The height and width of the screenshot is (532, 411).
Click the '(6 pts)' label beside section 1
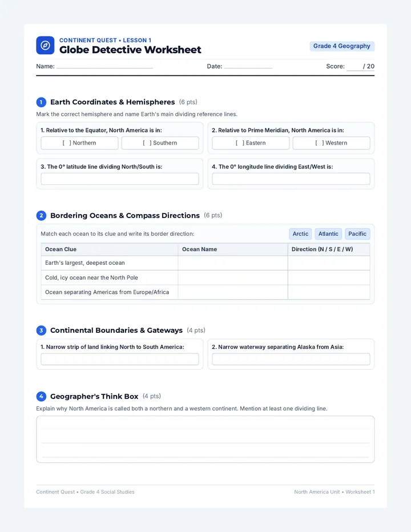pos(188,102)
